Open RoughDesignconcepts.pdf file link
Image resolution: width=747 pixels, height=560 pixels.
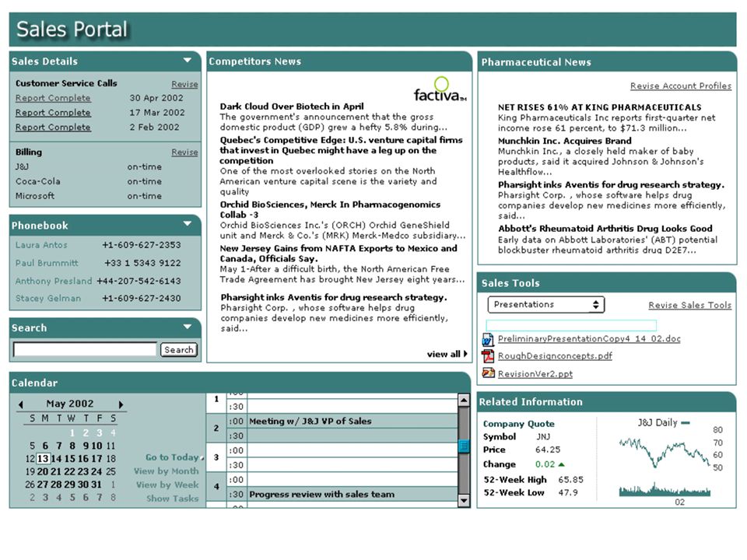(555, 356)
